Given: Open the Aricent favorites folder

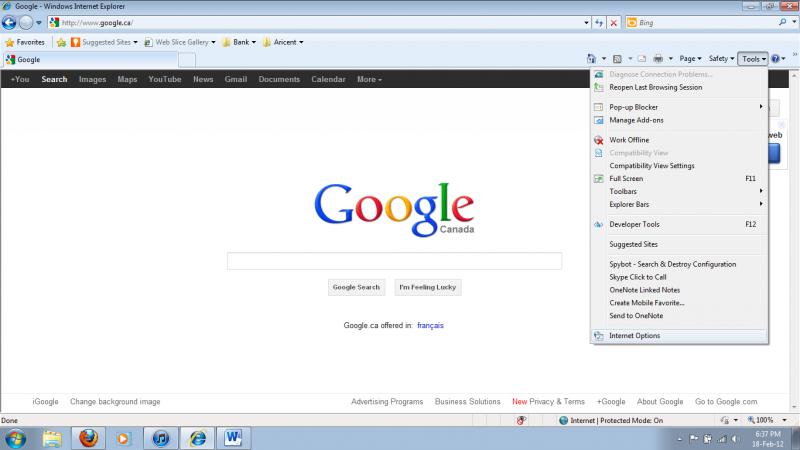Looking at the screenshot, I should tap(283, 42).
